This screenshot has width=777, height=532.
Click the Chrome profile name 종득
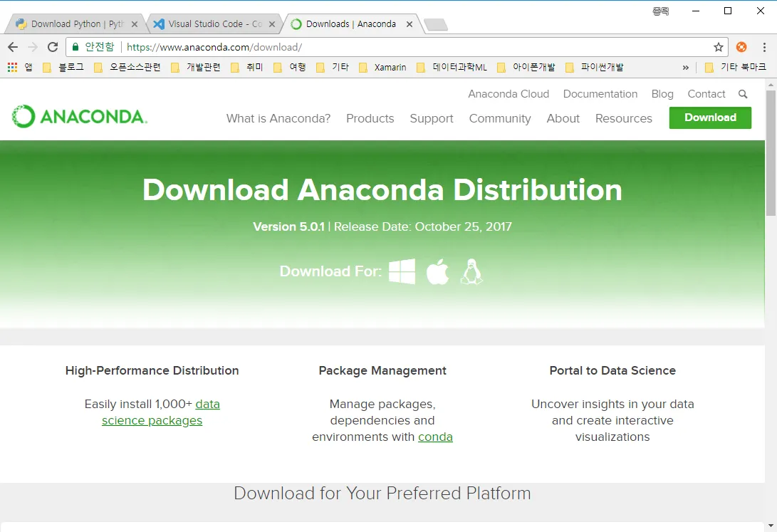tap(660, 11)
